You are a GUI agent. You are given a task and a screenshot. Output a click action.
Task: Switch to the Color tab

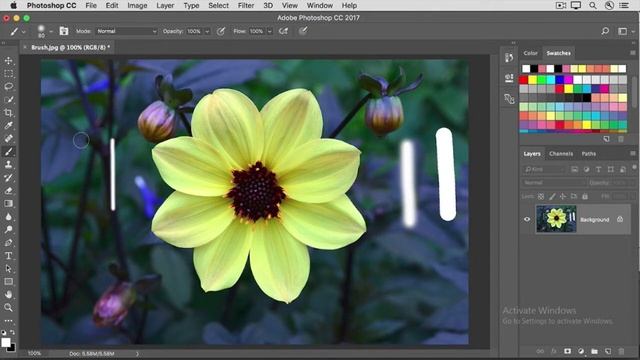[530, 53]
